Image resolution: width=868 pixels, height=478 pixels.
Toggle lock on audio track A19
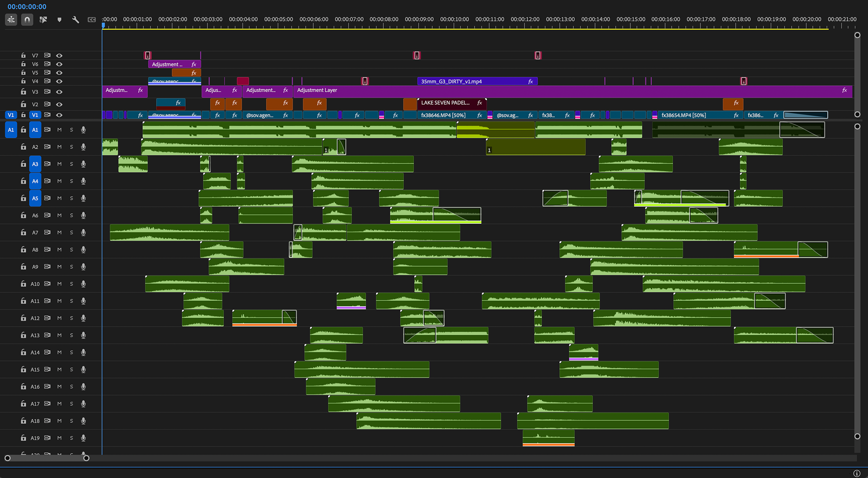click(x=23, y=438)
